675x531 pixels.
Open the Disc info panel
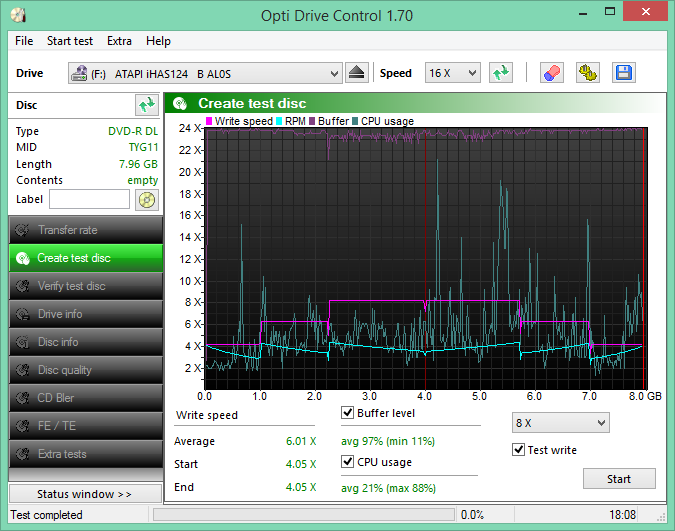point(86,342)
